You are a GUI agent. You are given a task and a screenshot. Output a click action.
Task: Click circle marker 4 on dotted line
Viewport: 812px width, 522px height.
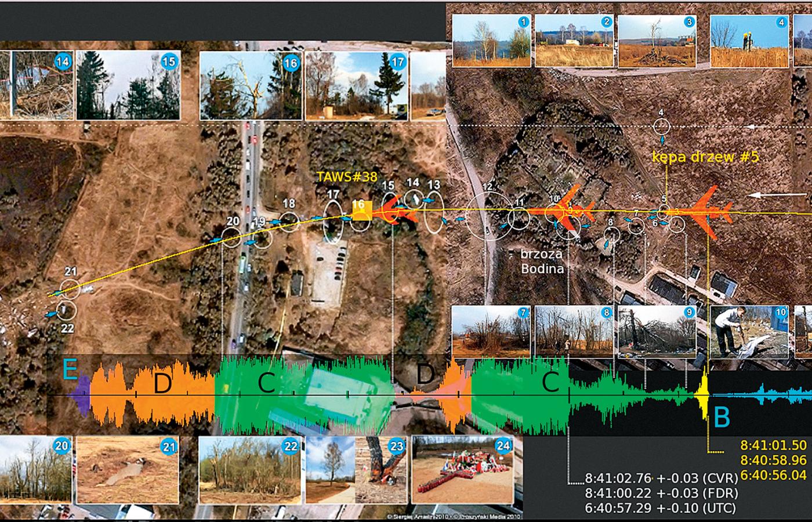[x=662, y=126]
